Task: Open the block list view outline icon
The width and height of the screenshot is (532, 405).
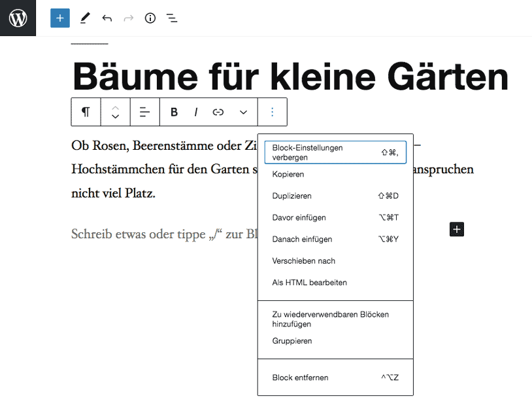Action: coord(172,18)
